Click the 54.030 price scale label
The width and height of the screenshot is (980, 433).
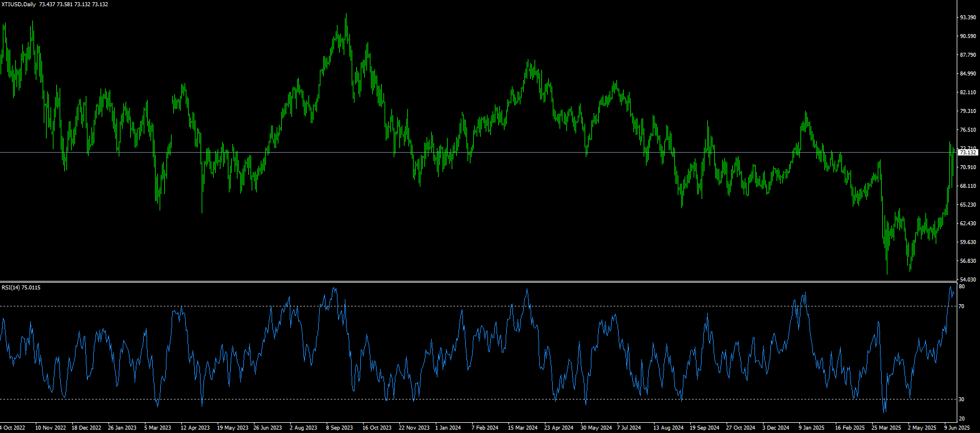pos(968,279)
